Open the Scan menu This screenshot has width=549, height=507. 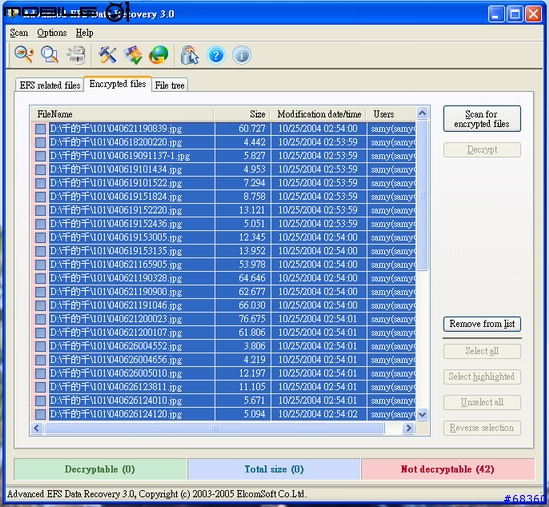[19, 33]
